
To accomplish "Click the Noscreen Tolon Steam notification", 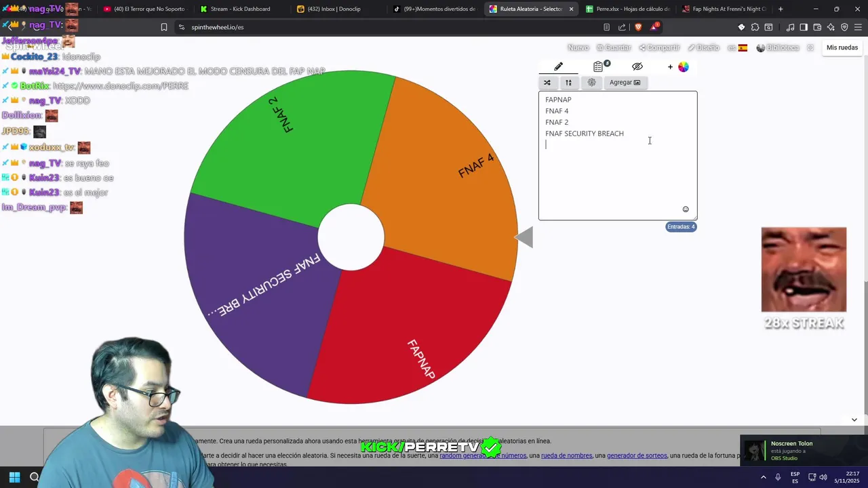I will (804, 451).
